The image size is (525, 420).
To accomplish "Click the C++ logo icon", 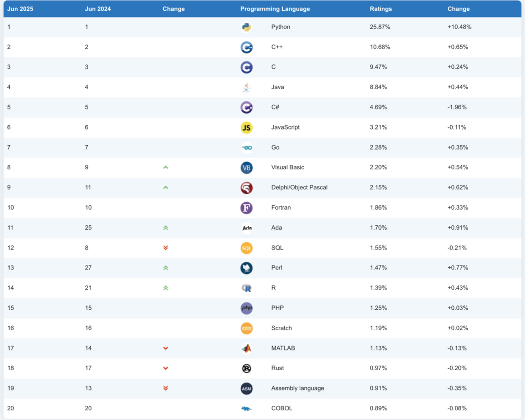I will 246,47.
